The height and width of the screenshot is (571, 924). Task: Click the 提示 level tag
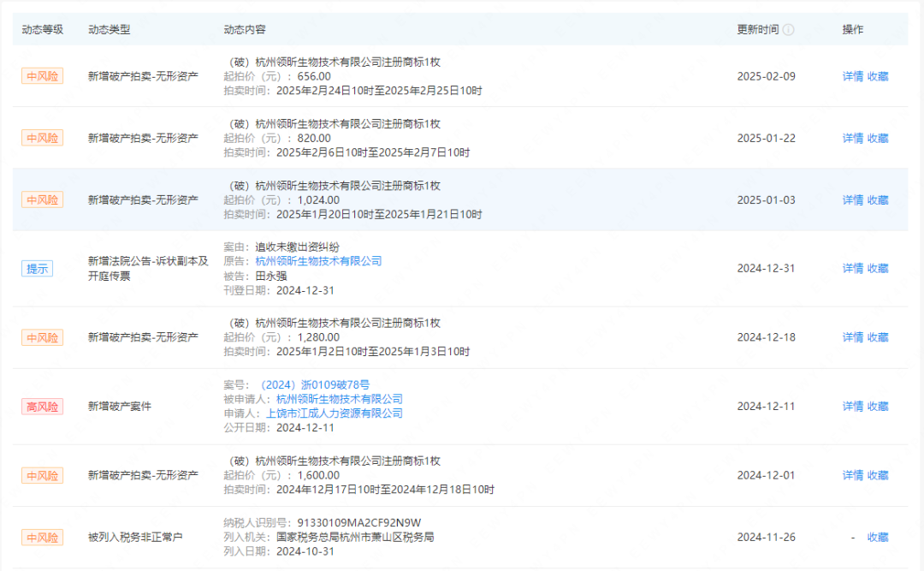[38, 269]
